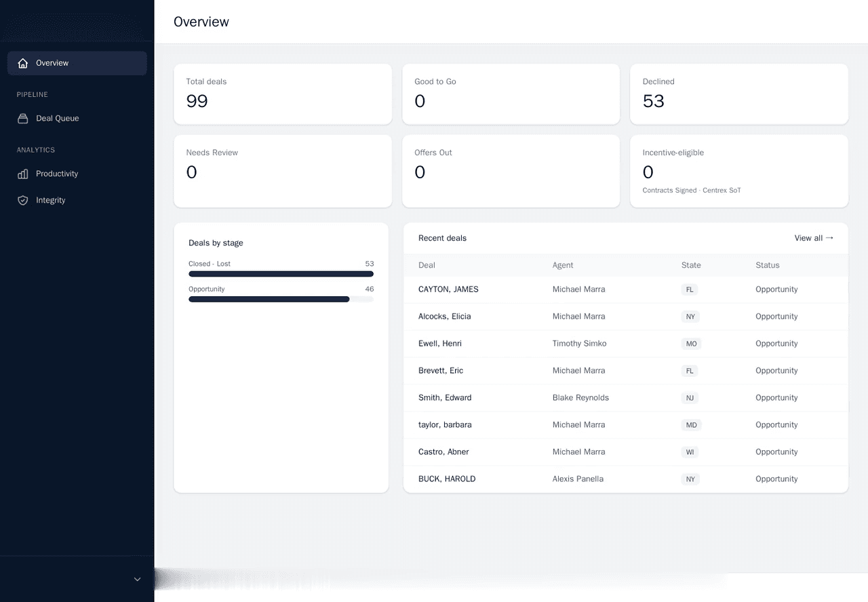Open the Smith, Edward deal
This screenshot has width=868, height=602.
(445, 398)
